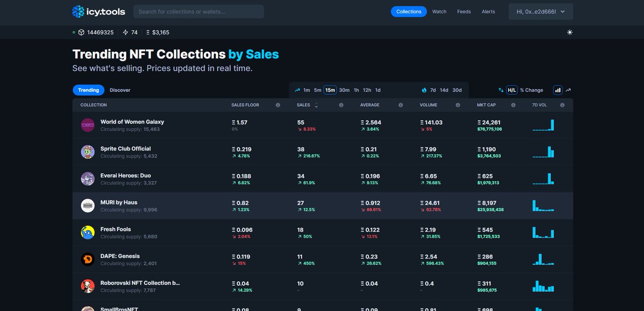Click DAPE: Genesis 7D volume chart
This screenshot has height=311, width=644.
(543, 259)
